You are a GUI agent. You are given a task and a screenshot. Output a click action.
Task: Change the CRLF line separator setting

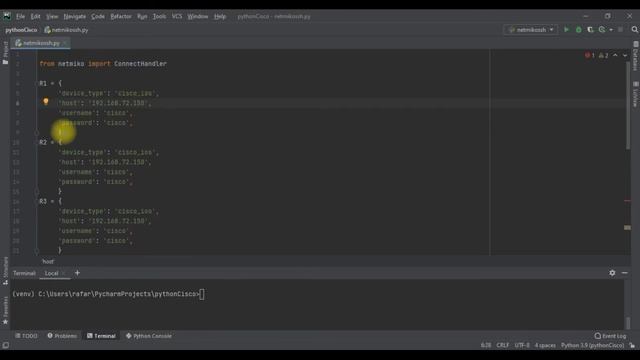coord(503,345)
